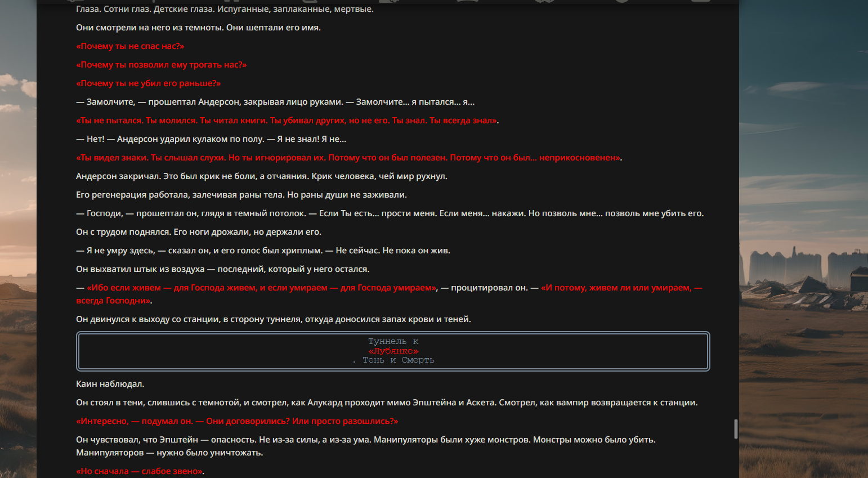Click the red text «всегда Господни»
The image size is (868, 478).
[113, 301]
